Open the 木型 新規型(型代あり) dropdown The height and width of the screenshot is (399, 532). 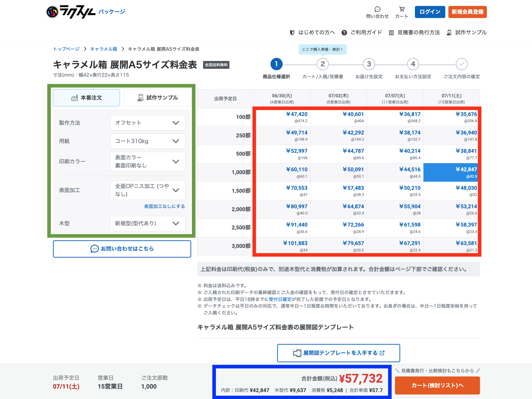pos(147,223)
